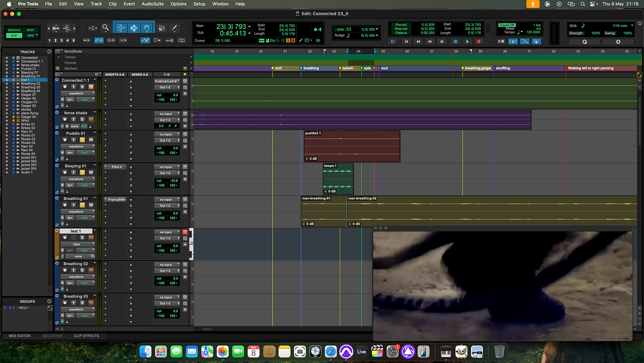Click the Quantize Q button
This screenshot has width=644, height=363.
click(x=585, y=42)
